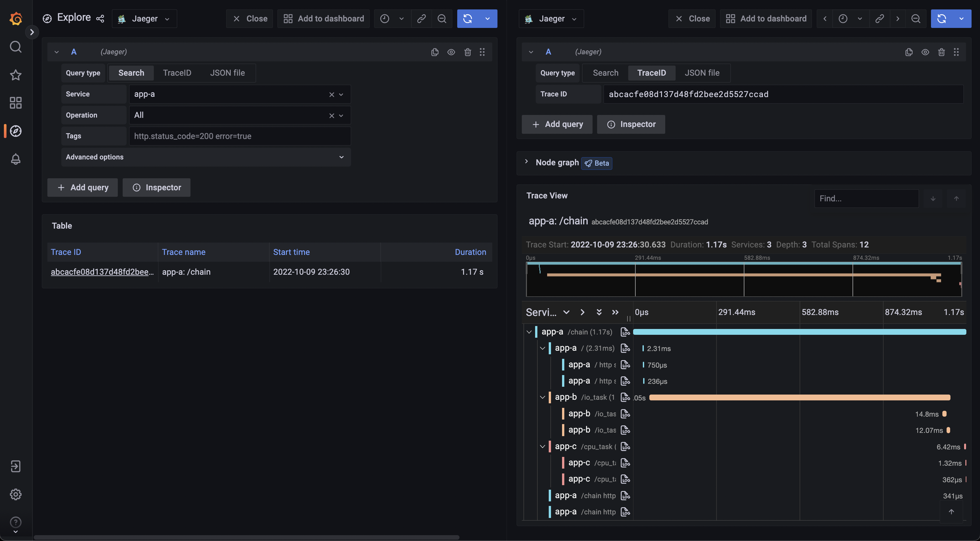Open Alerting bell icon in sidebar
This screenshot has width=980, height=541.
coord(16,159)
